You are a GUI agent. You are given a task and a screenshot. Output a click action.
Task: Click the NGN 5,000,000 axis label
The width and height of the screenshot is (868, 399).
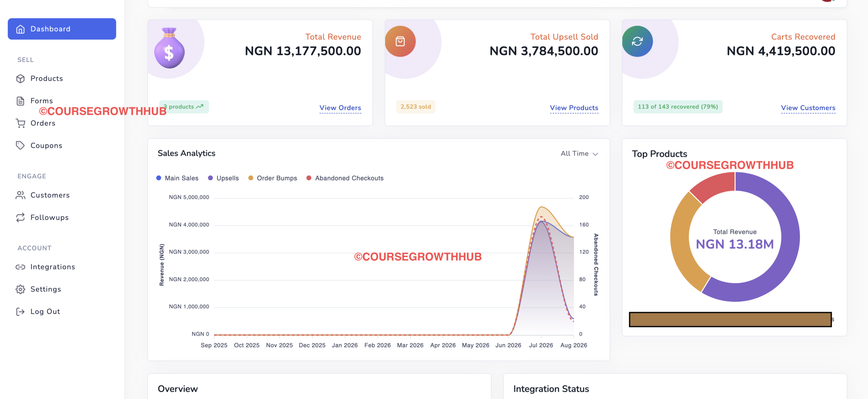(189, 197)
